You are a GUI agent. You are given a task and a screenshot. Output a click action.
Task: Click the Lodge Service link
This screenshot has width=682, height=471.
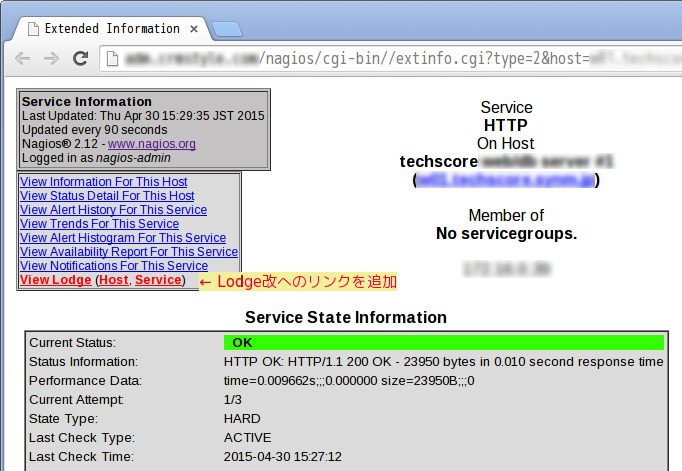pos(158,280)
